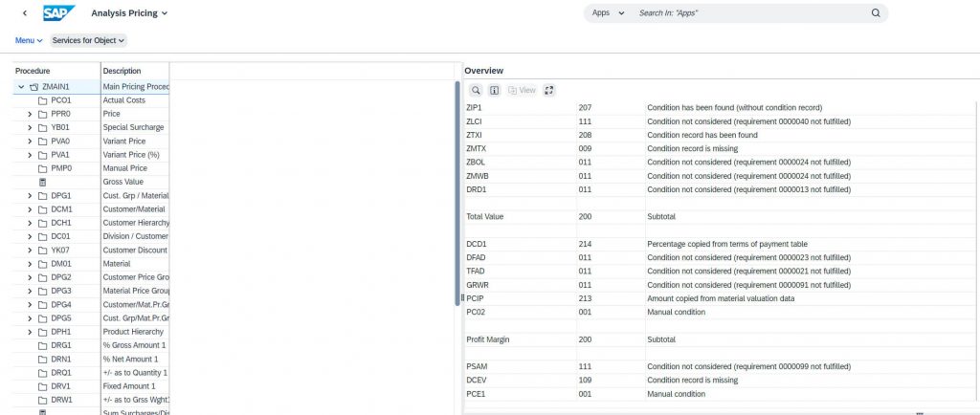Image resolution: width=980 pixels, height=415 pixels.
Task: Expand the DPH1 Product Hierarchy node
Action: (30, 332)
